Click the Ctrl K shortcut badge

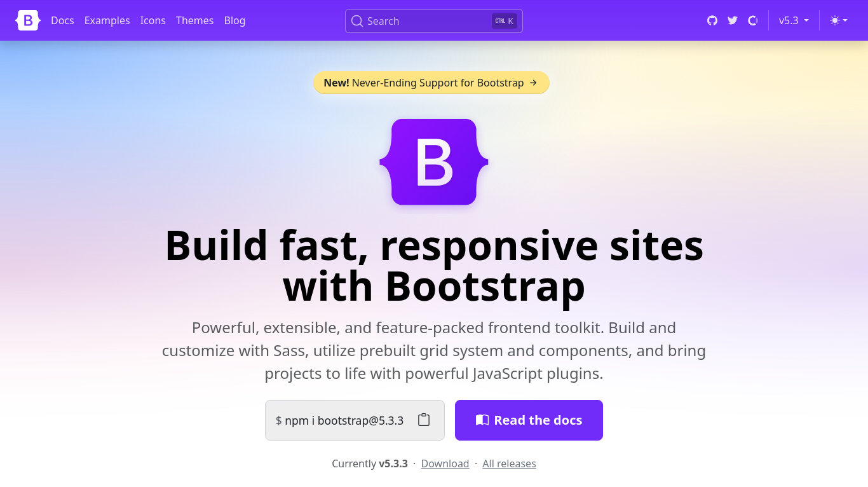[505, 21]
